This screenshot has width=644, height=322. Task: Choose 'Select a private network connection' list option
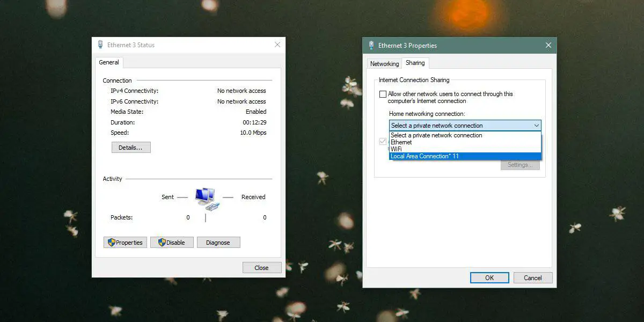coord(465,135)
